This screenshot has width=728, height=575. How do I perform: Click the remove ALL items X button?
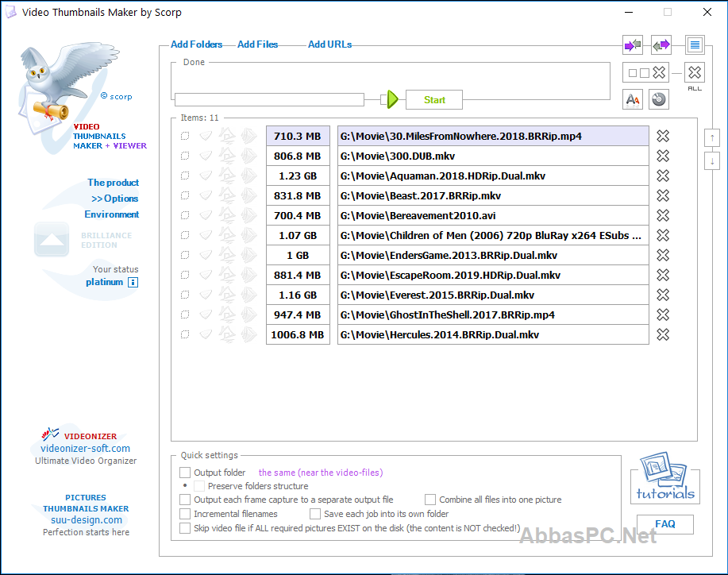tap(695, 72)
